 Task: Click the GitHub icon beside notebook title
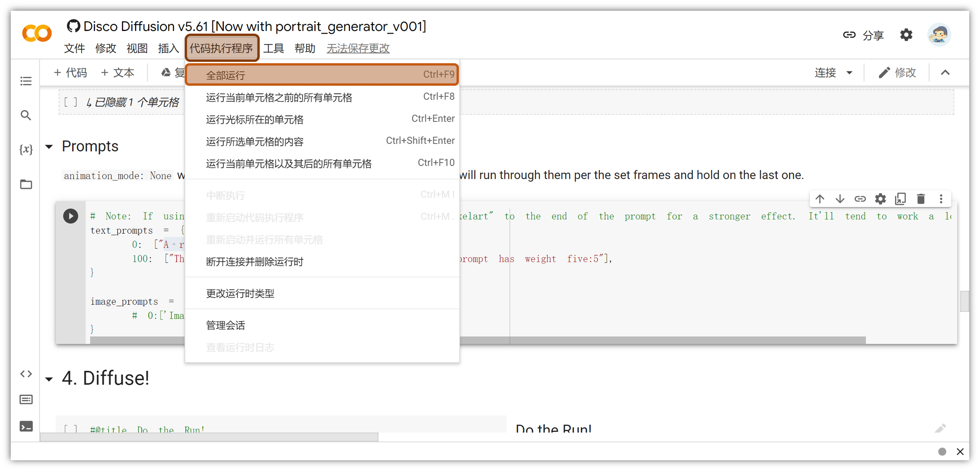(73, 26)
